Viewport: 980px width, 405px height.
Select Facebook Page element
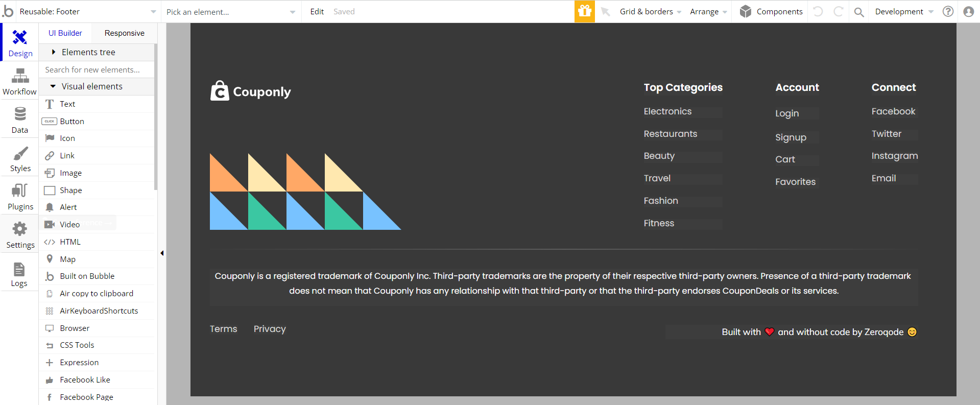point(96,397)
